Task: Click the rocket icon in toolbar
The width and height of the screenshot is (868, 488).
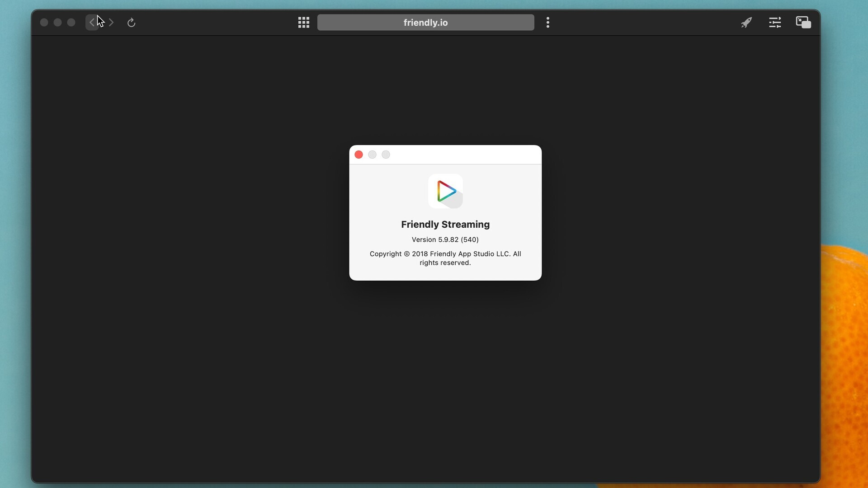Action: click(x=746, y=23)
